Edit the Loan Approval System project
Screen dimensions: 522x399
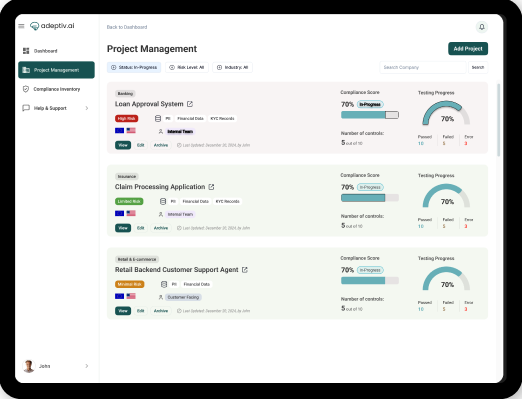click(141, 145)
